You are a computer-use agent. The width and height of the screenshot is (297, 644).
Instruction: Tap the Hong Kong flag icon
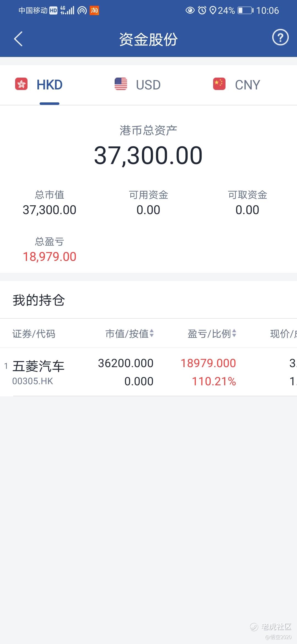point(21,84)
